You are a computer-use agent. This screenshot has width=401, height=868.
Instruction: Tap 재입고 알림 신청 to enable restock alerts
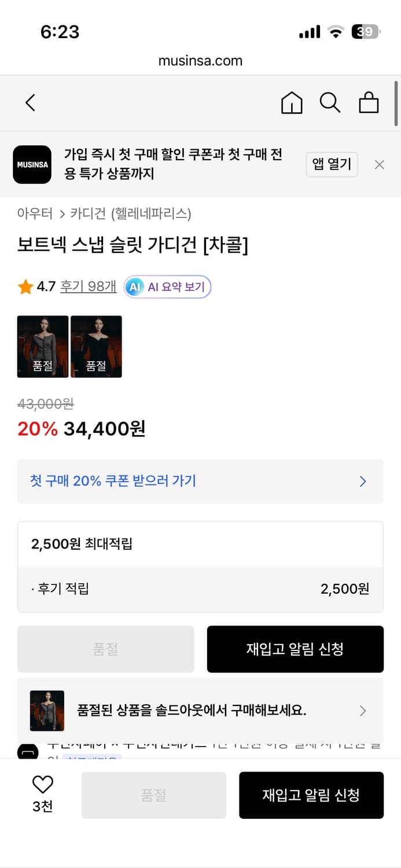pyautogui.click(x=295, y=649)
